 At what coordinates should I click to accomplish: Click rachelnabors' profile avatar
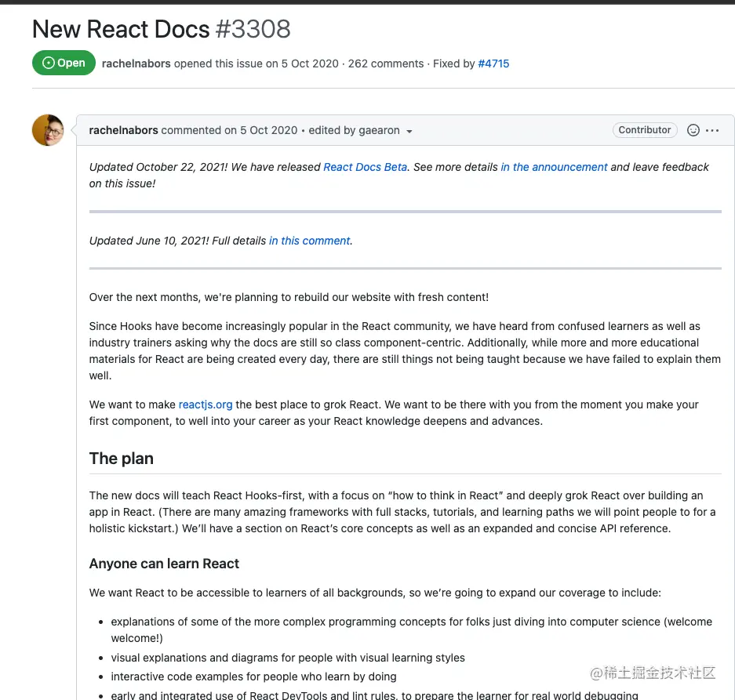coord(48,130)
